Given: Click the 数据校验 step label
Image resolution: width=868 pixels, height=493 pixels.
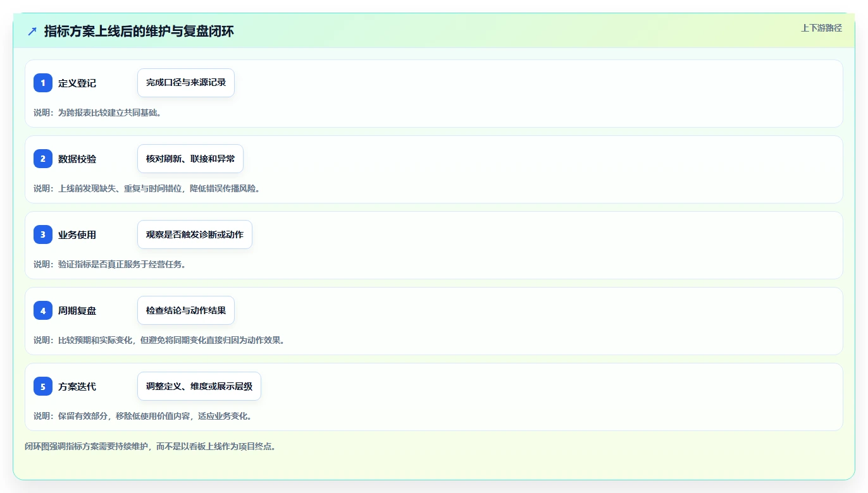Looking at the screenshot, I should tap(77, 159).
